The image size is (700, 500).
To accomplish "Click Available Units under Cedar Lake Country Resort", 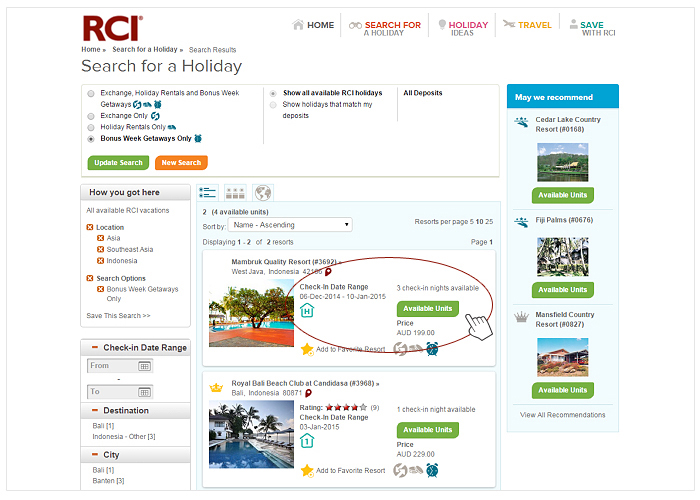I will coord(562,196).
